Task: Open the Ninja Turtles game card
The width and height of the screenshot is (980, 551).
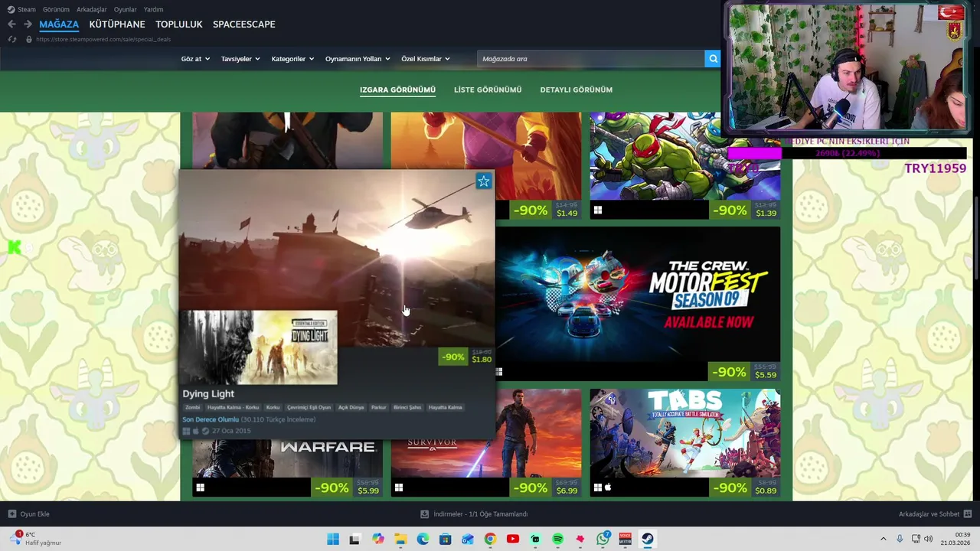Action: pyautogui.click(x=685, y=165)
